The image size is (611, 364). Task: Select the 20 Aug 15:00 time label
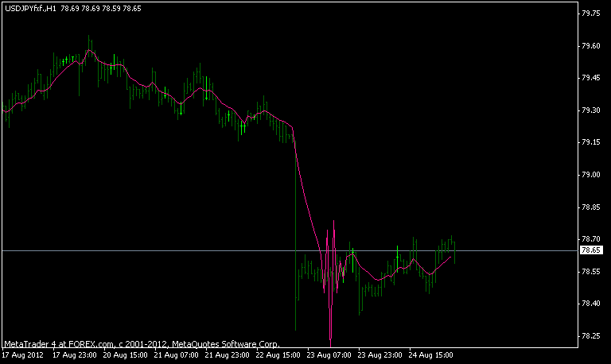[126, 356]
